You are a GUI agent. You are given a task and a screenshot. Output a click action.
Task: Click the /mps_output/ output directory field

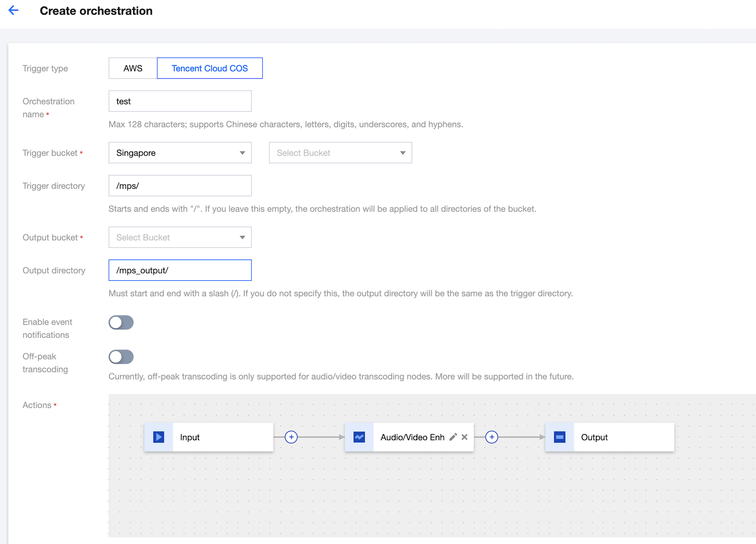180,270
